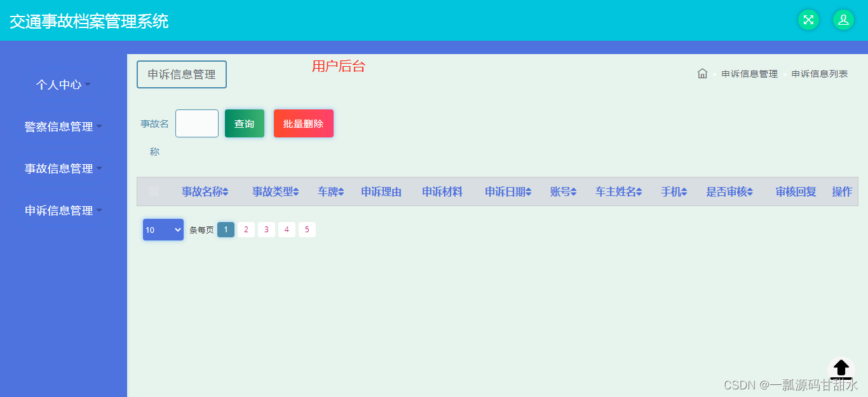Go to page 5 in pagination
Screen dimensions: 868x397
pos(307,230)
